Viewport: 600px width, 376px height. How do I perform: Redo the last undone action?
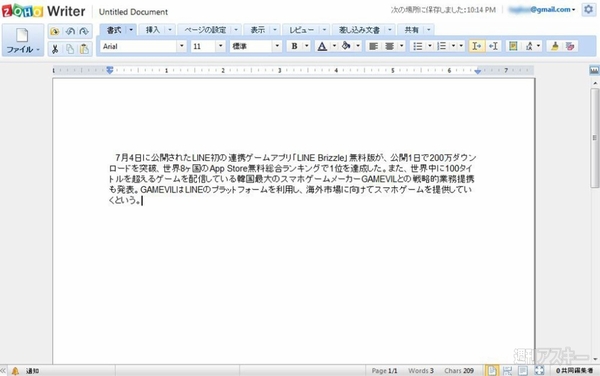(84, 31)
